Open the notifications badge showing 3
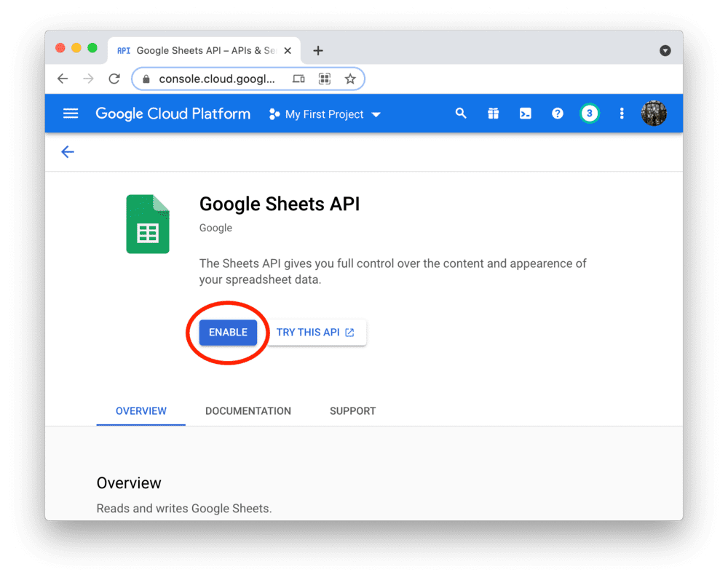 coord(589,114)
